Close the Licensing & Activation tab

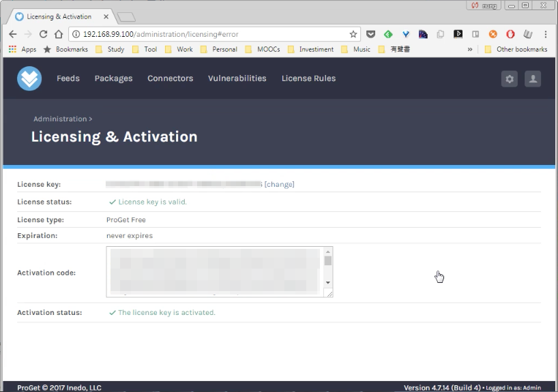(x=106, y=17)
